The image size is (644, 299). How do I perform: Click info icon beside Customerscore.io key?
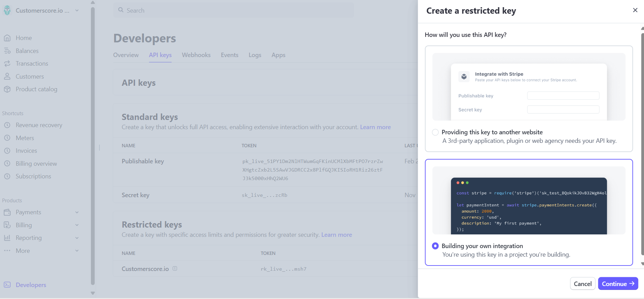tap(175, 269)
